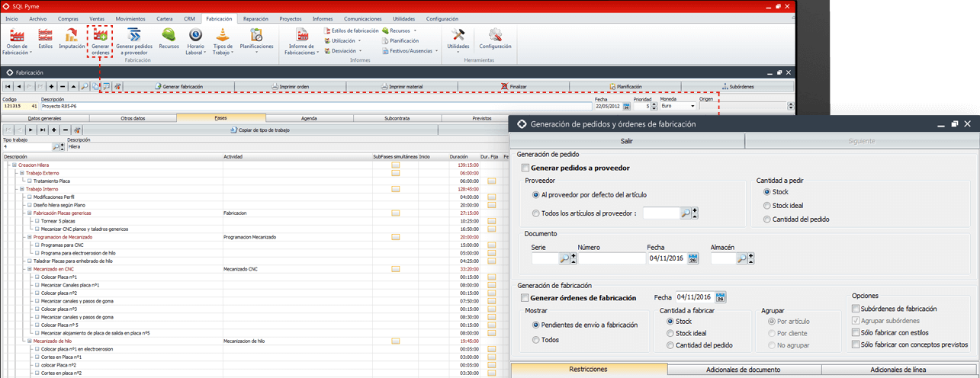Enable Generar pedidos a proveedor checkbox
Viewport: 980px width, 378px height.
pos(525,168)
